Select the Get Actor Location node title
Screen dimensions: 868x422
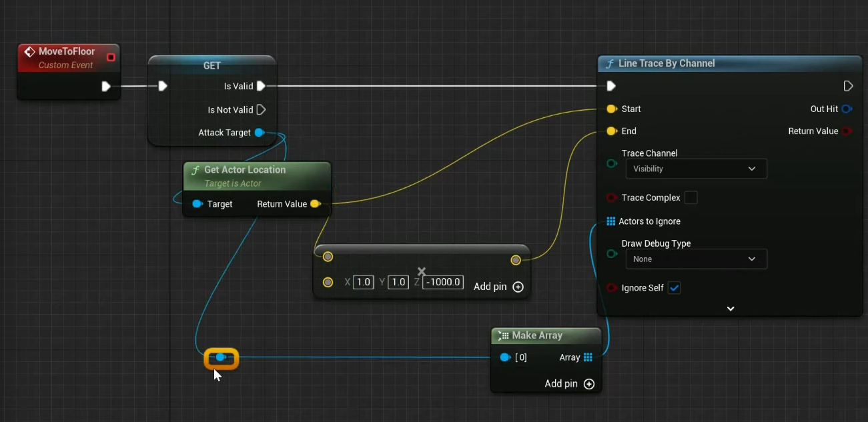point(244,170)
